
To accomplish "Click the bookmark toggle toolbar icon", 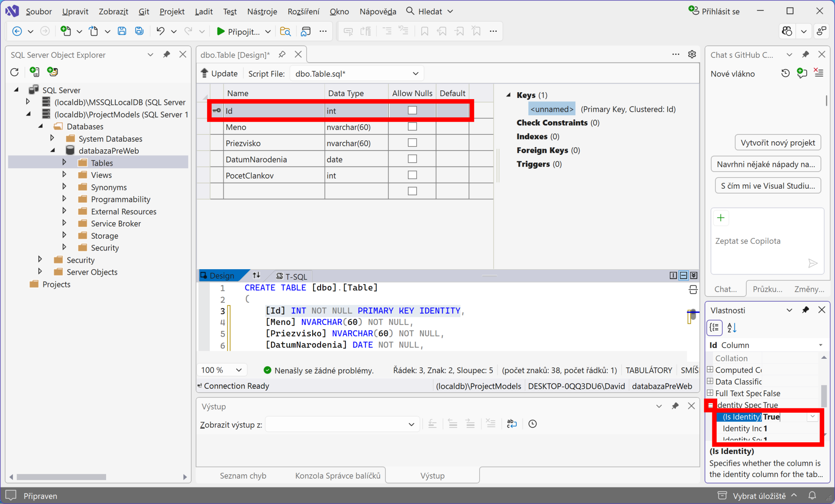I will coord(424,31).
